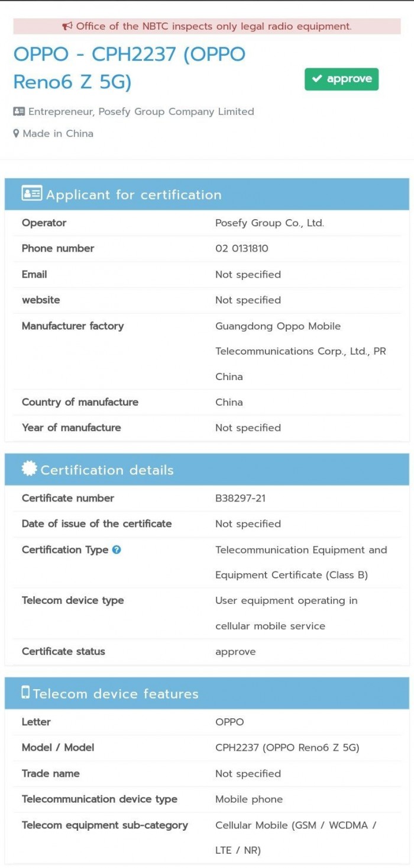This screenshot has height=868, width=414.
Task: Collapse the Applicant for certification section header
Action: 207,195
